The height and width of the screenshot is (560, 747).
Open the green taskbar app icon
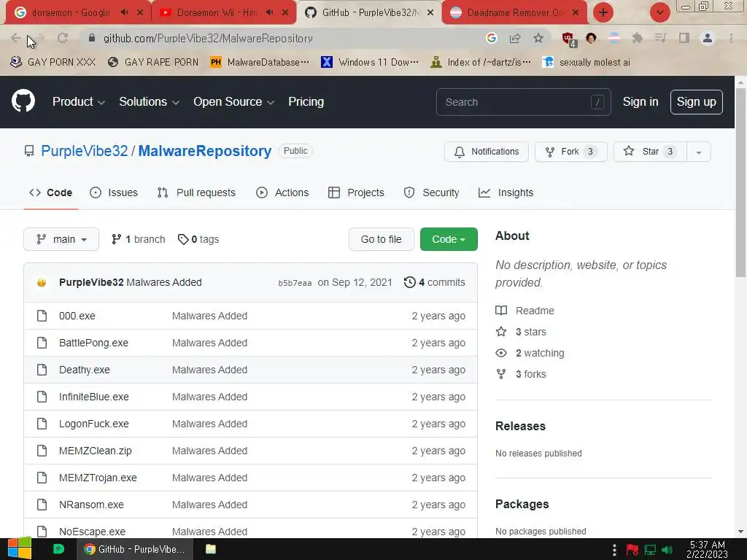(x=58, y=549)
